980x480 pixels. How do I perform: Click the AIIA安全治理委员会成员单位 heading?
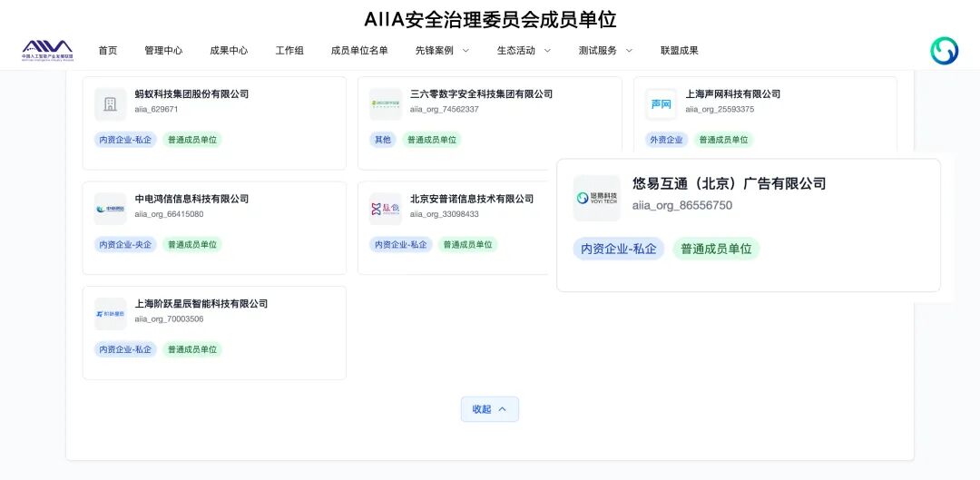coord(490,19)
